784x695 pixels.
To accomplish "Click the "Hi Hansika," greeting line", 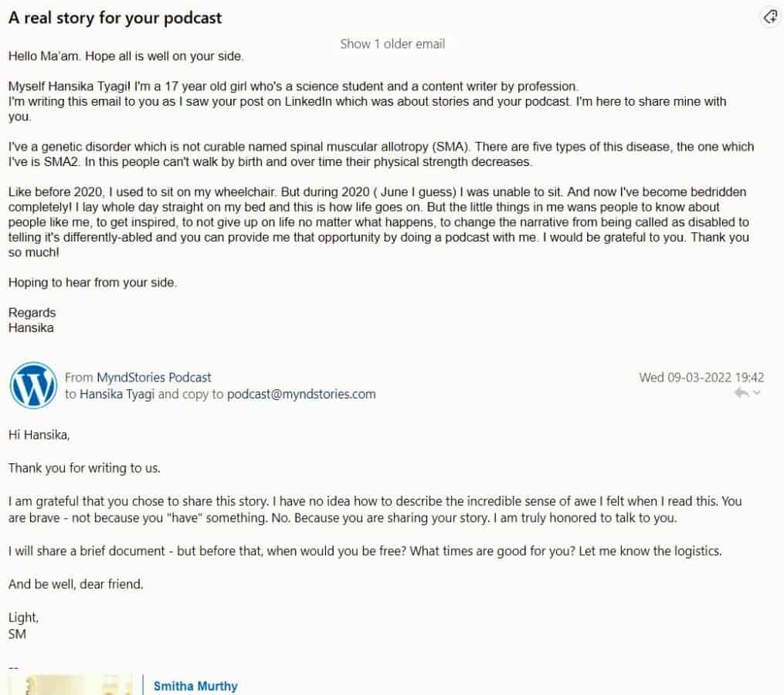I will point(39,435).
